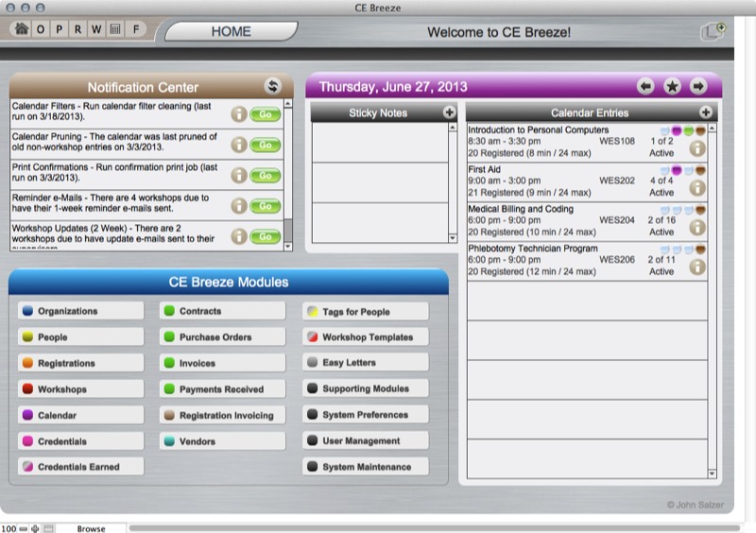756x533 pixels.
Task: Run Go for Calendar Pruning
Action: pos(266,145)
